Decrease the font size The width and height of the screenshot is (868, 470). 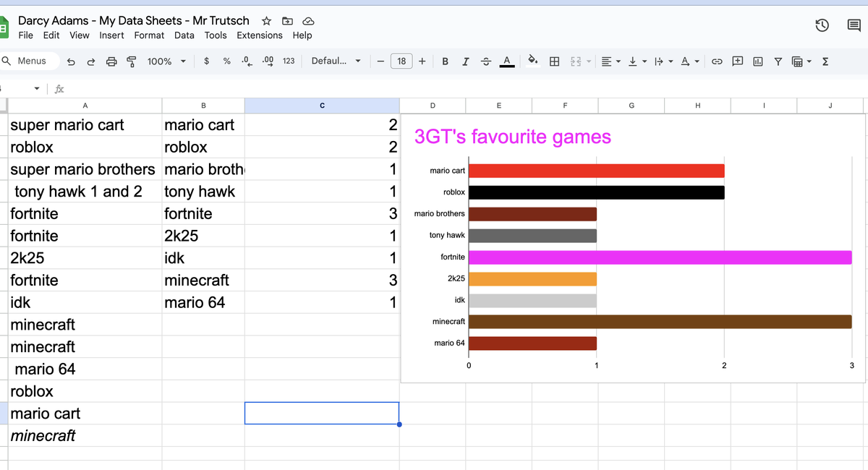[380, 61]
